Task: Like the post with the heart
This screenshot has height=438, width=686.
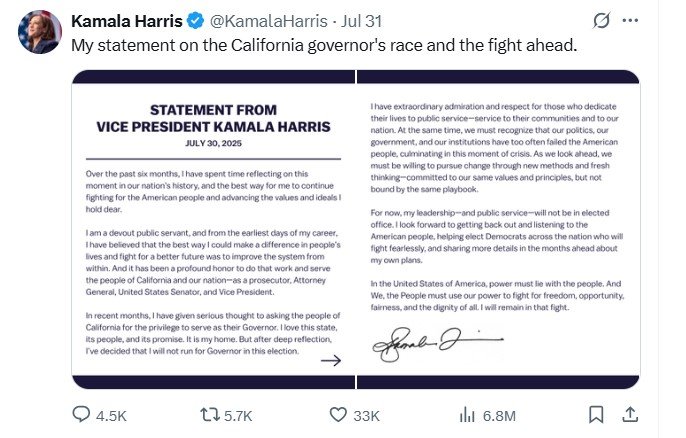Action: (x=338, y=414)
